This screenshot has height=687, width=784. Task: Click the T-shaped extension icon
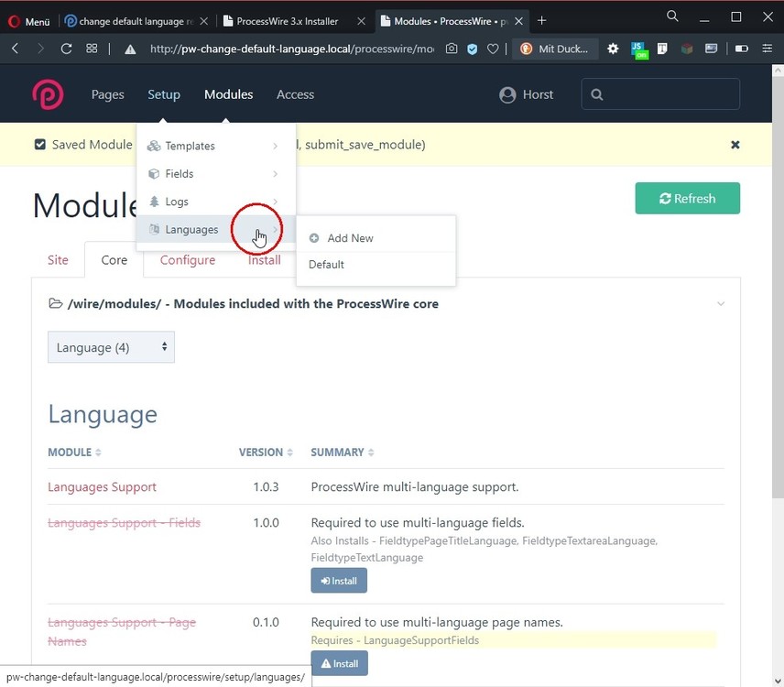click(662, 49)
